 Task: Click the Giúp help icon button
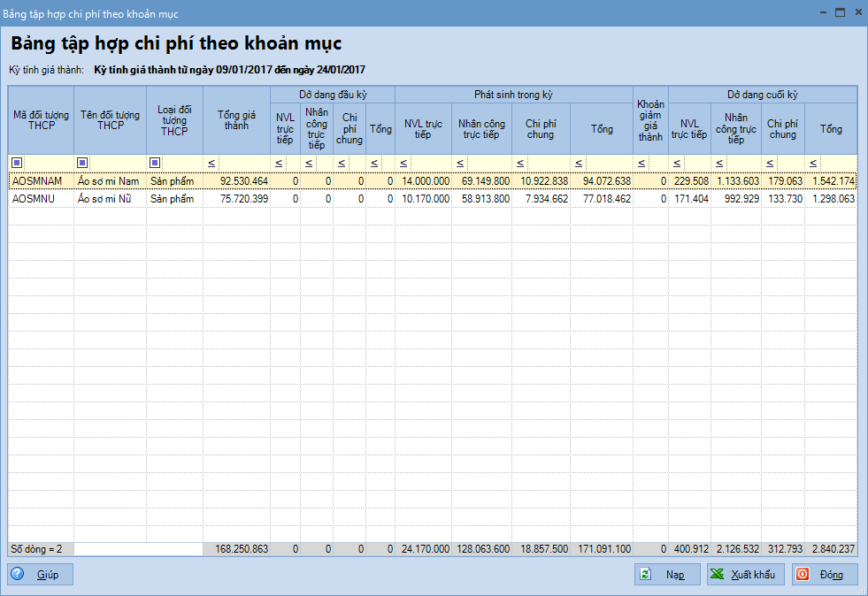(x=41, y=575)
